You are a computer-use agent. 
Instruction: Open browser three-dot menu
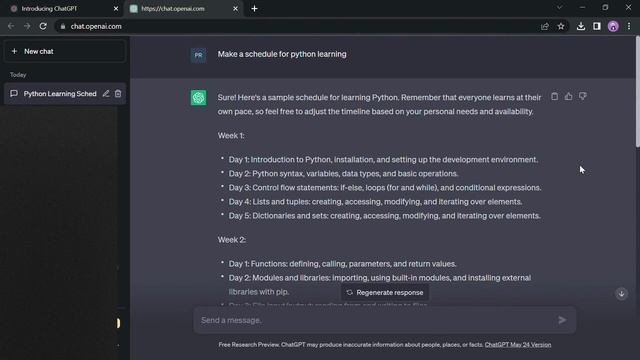tap(629, 27)
